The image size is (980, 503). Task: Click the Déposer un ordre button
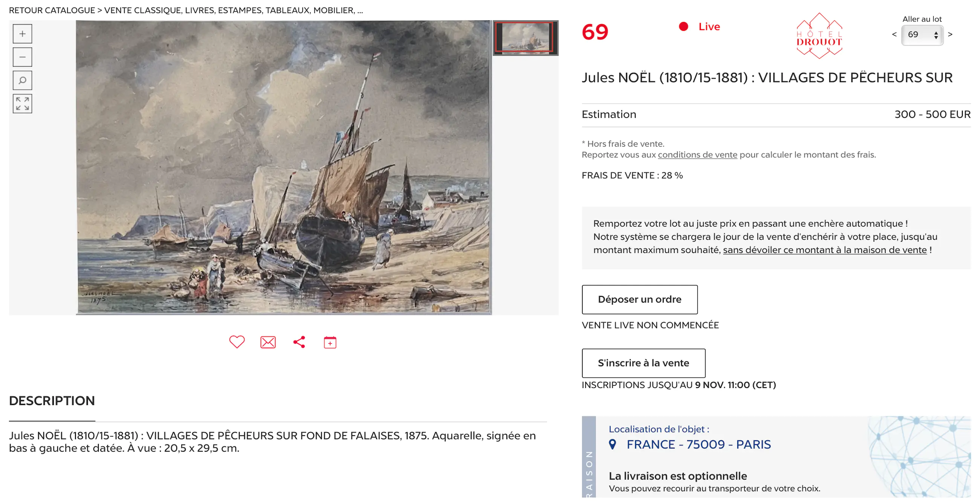point(640,299)
